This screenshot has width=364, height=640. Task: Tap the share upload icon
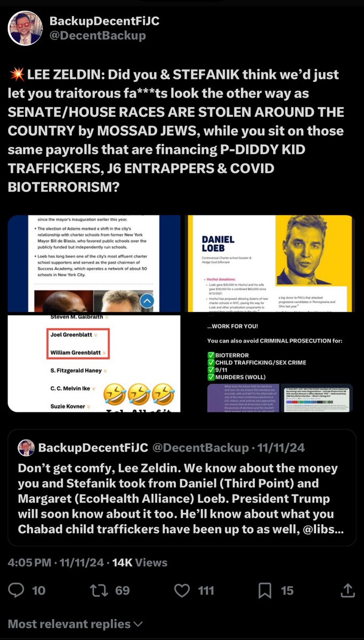pyautogui.click(x=347, y=590)
